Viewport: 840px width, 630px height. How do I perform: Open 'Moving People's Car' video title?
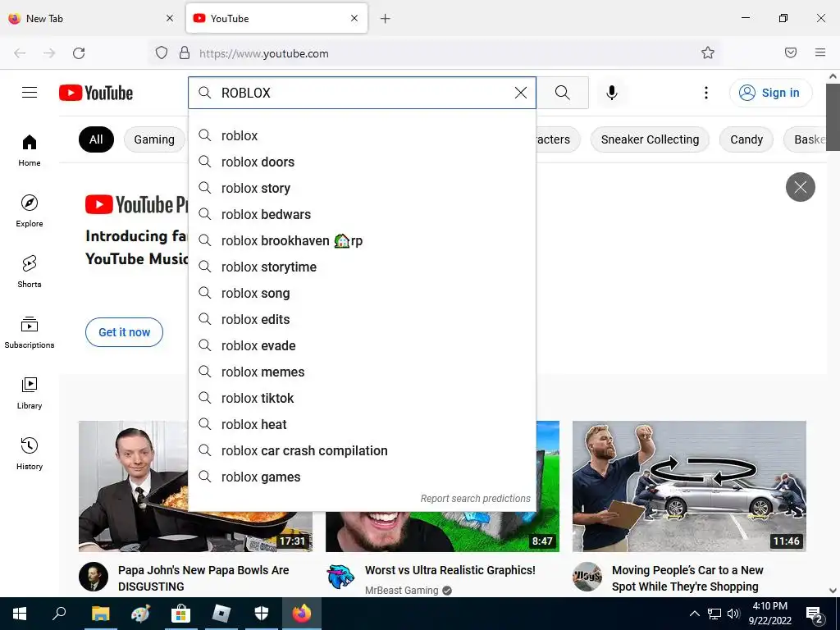(687, 578)
